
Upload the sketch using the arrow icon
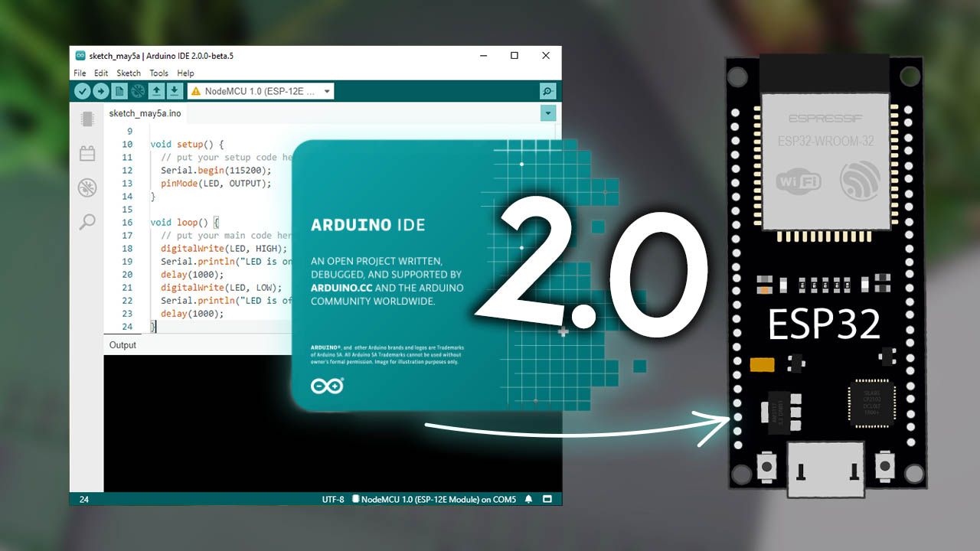tap(100, 90)
